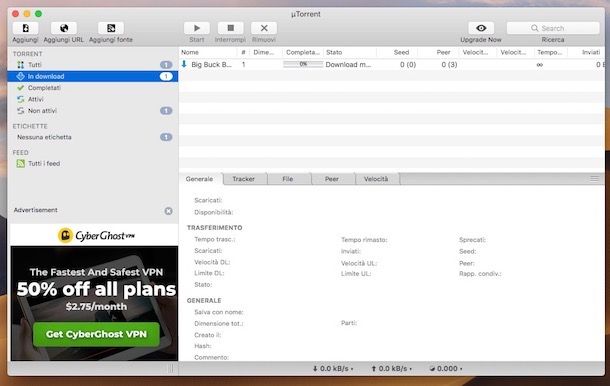Screen dimensions: 610x386
Task: Sort by Completa... column header
Action: tap(303, 52)
